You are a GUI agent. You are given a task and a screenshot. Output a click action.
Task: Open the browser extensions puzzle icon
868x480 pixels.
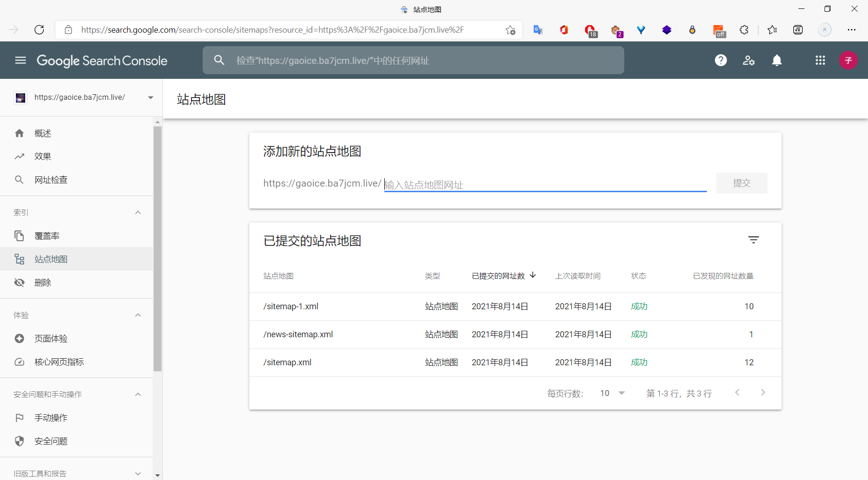point(744,30)
